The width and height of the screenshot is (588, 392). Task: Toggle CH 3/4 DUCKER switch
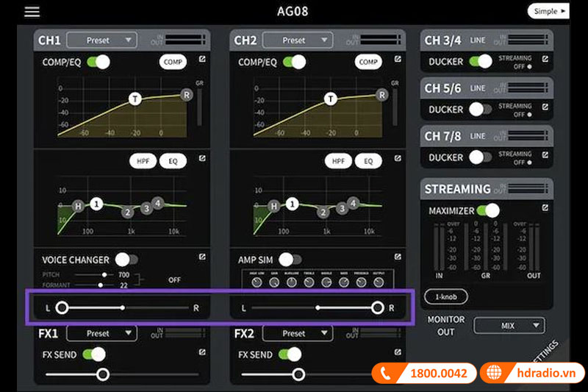pyautogui.click(x=481, y=61)
